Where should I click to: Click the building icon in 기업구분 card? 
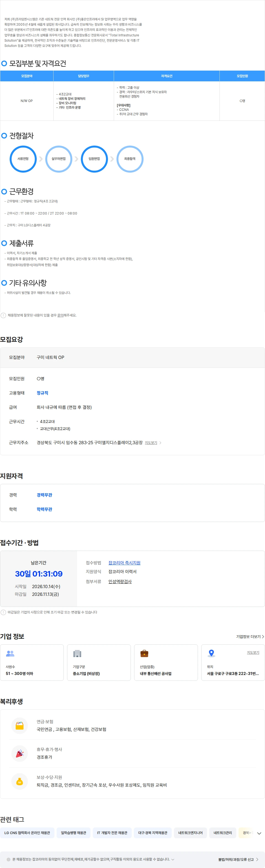pyautogui.click(x=77, y=653)
